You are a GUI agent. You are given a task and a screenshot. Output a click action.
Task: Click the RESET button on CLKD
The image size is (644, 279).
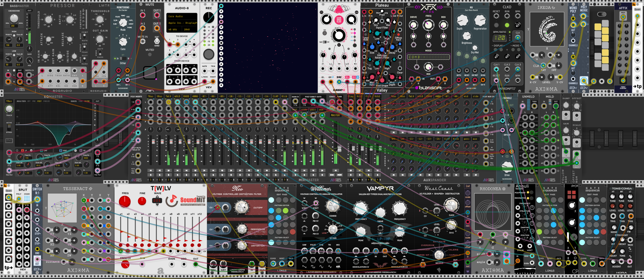pyautogui.click(x=496, y=25)
